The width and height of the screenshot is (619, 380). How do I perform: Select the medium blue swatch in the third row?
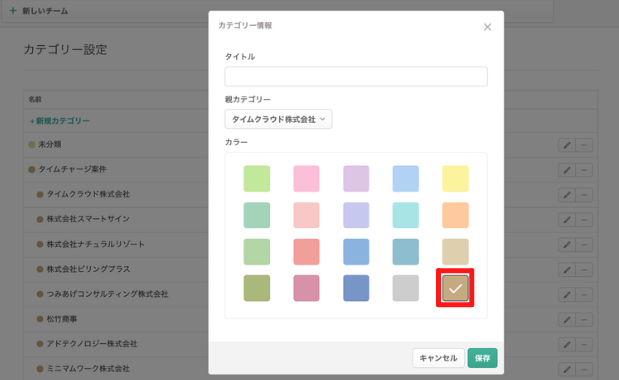click(356, 252)
